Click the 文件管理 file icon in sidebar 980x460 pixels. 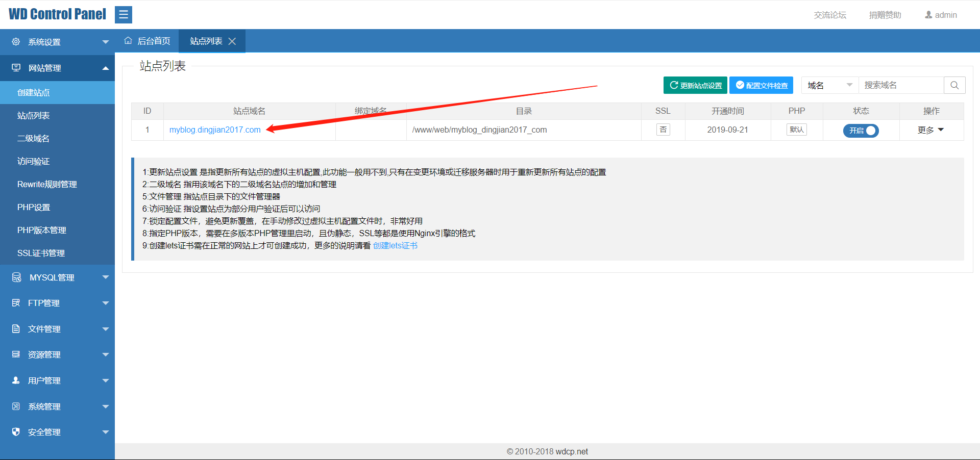16,329
